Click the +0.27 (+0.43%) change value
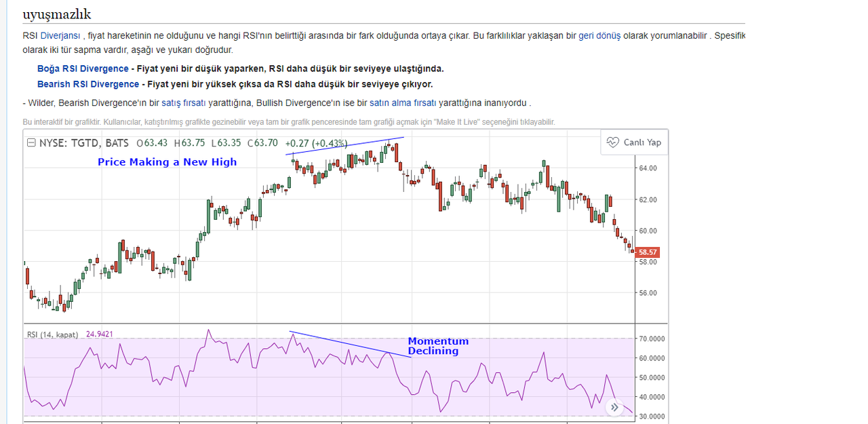The image size is (868, 424). [x=316, y=143]
